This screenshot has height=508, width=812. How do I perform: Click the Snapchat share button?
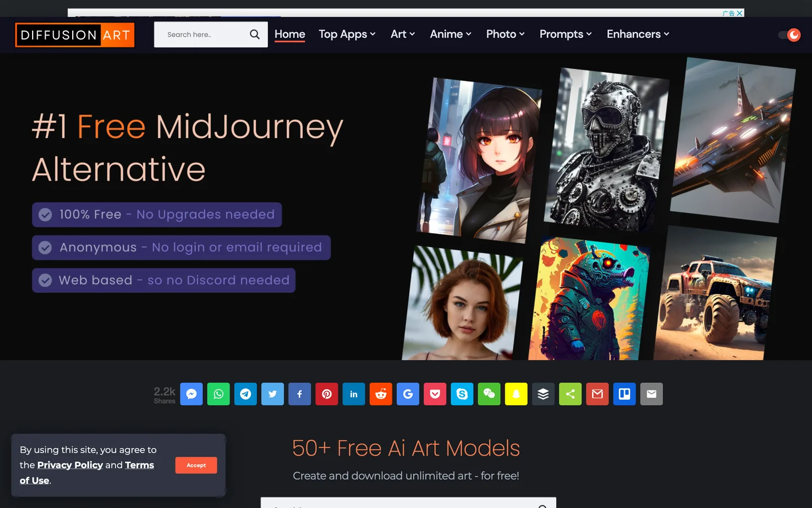tap(516, 394)
